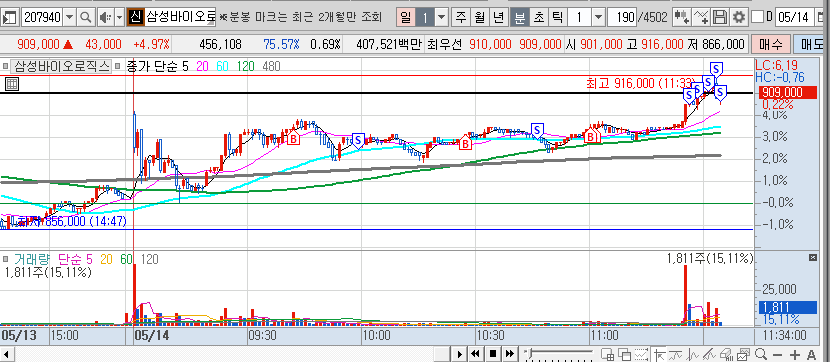Select the 년 (yearly) chart tab
This screenshot has width=830, height=362.
[498, 17]
